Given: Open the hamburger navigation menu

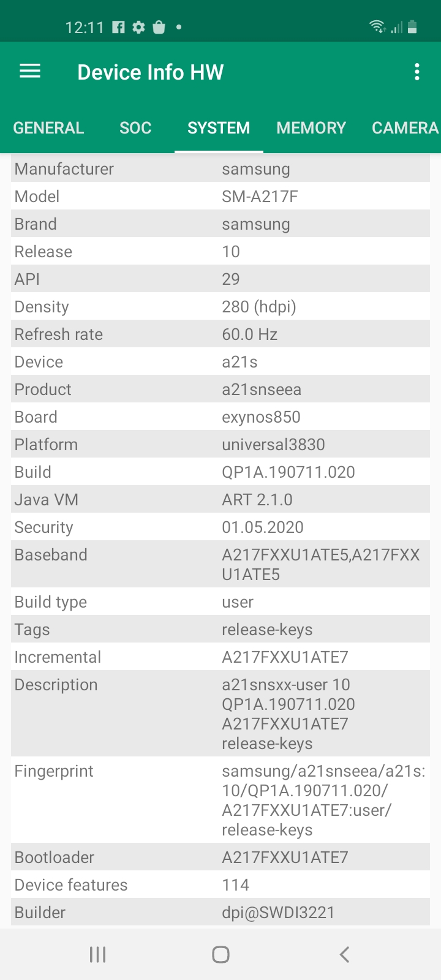Looking at the screenshot, I should point(30,72).
